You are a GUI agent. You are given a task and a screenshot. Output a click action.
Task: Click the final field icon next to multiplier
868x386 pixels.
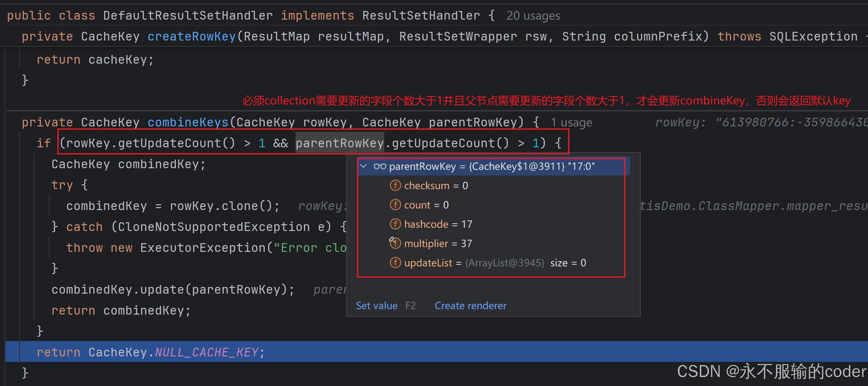[x=395, y=243]
